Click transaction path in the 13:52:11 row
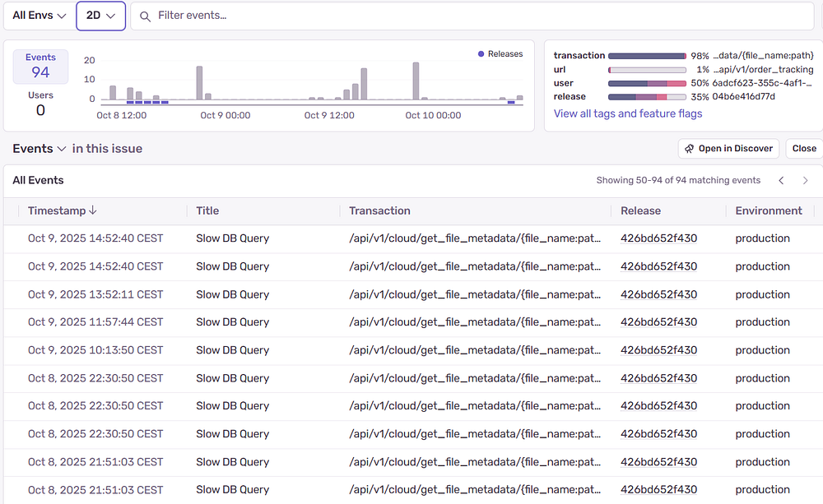Image resolution: width=823 pixels, height=504 pixels. click(x=475, y=294)
